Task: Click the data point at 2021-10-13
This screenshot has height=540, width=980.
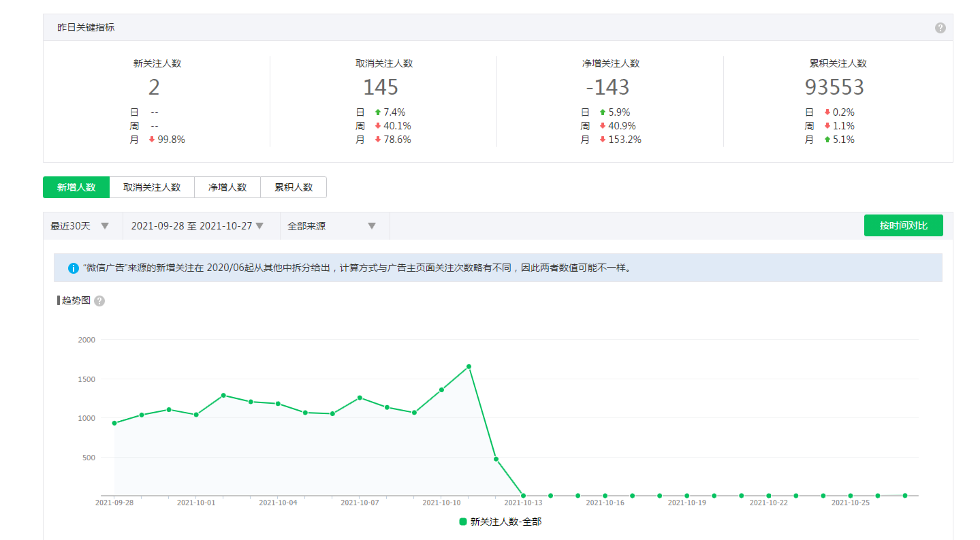Action: coord(523,496)
